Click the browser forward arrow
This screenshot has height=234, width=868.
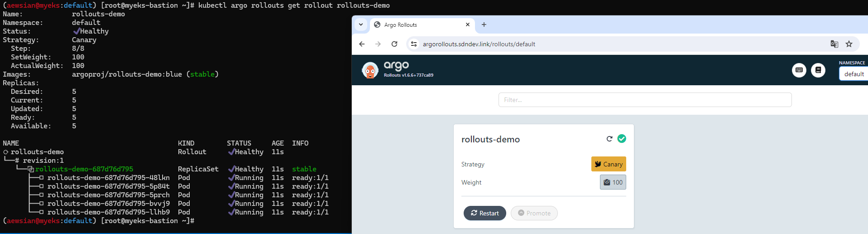pos(378,44)
